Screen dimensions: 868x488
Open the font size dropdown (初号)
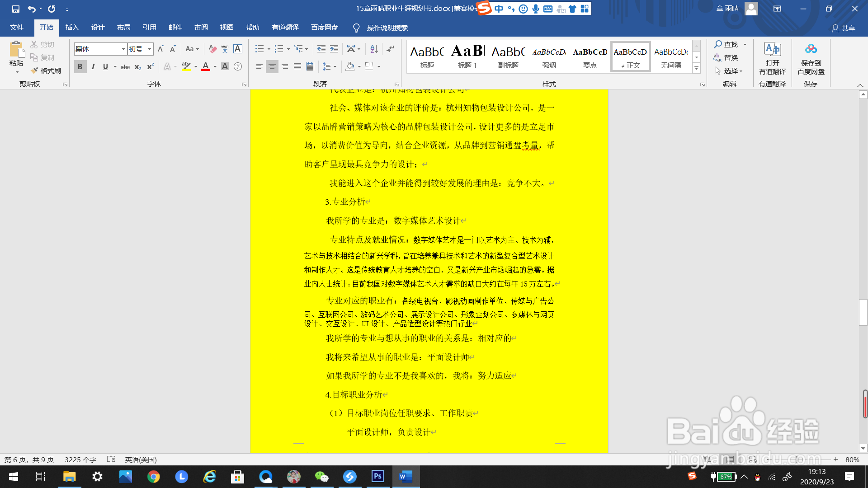150,49
